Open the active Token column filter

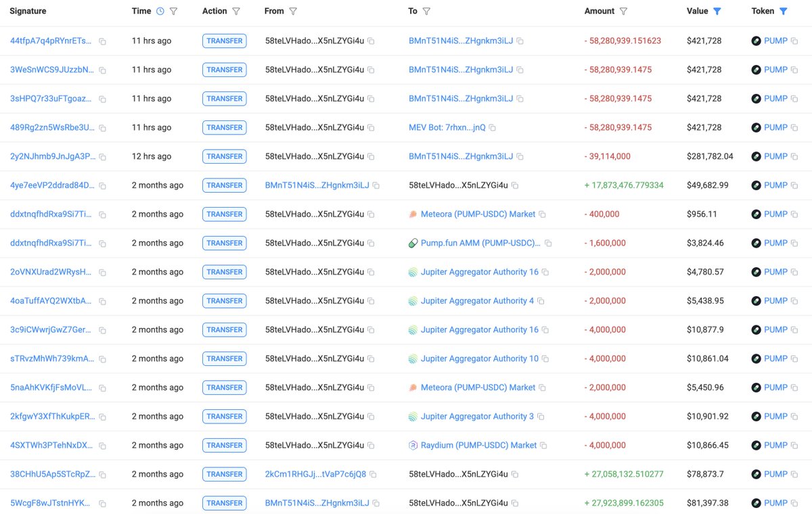pyautogui.click(x=783, y=11)
